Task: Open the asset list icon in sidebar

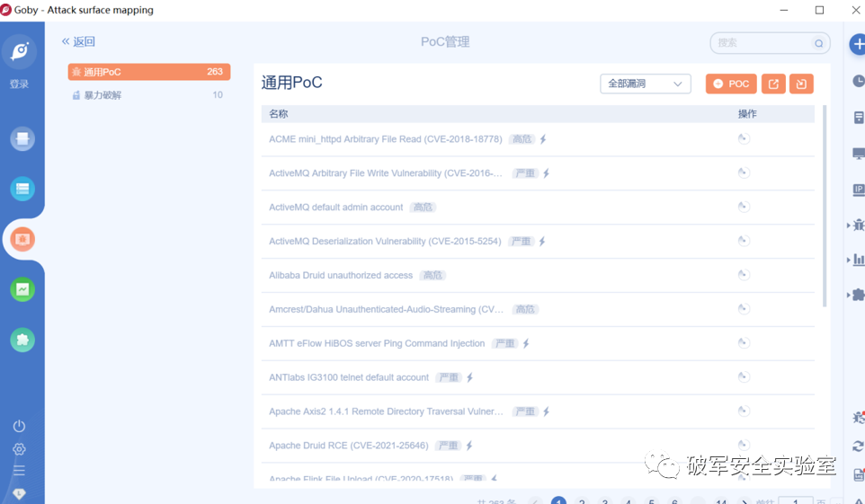Action: point(22,190)
